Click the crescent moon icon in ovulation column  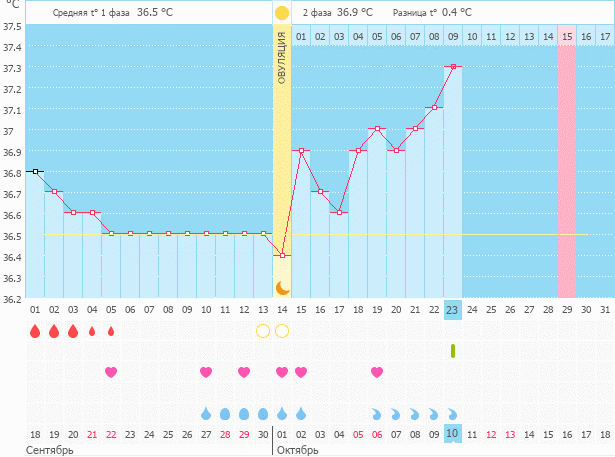point(282,288)
